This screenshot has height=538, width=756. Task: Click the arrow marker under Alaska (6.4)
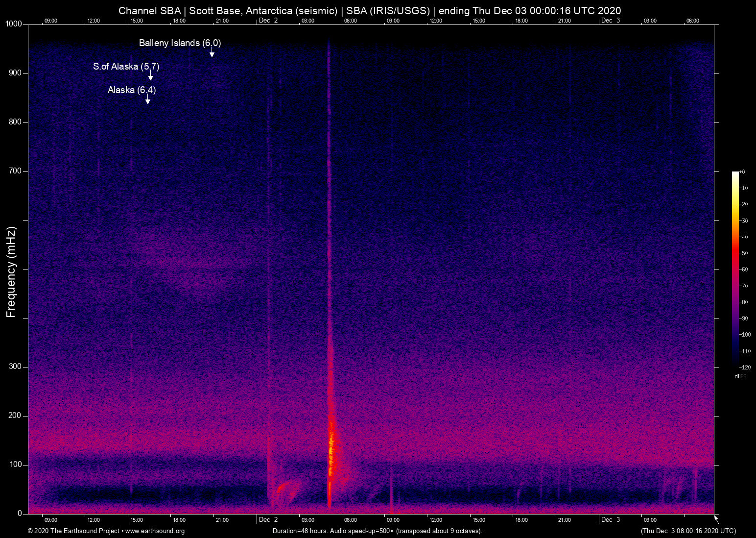tap(147, 100)
